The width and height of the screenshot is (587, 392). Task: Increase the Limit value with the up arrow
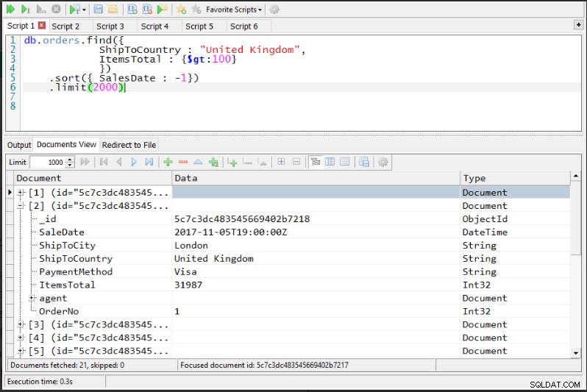point(70,159)
